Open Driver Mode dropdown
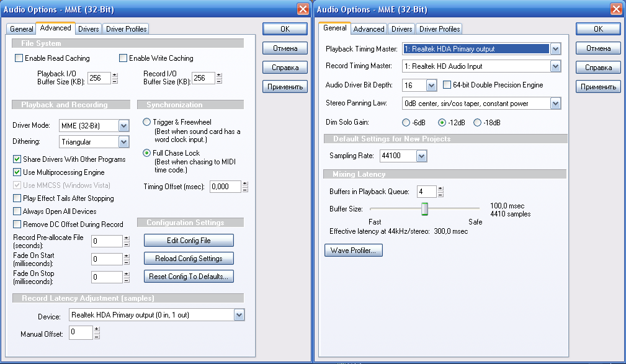Screen dimensions: 626x364 pyautogui.click(x=123, y=126)
